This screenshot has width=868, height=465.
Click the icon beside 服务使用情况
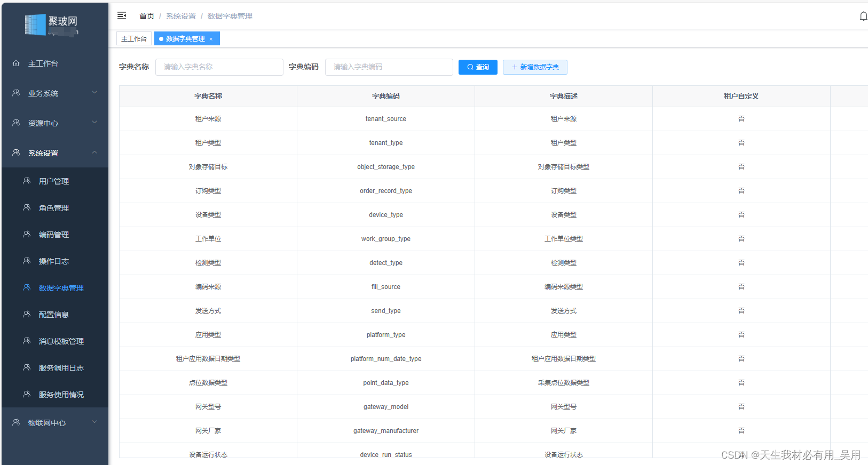pos(27,394)
